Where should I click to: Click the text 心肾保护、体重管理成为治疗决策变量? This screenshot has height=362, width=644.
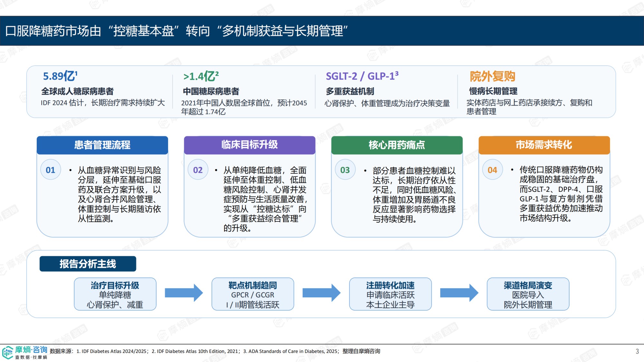click(x=387, y=103)
